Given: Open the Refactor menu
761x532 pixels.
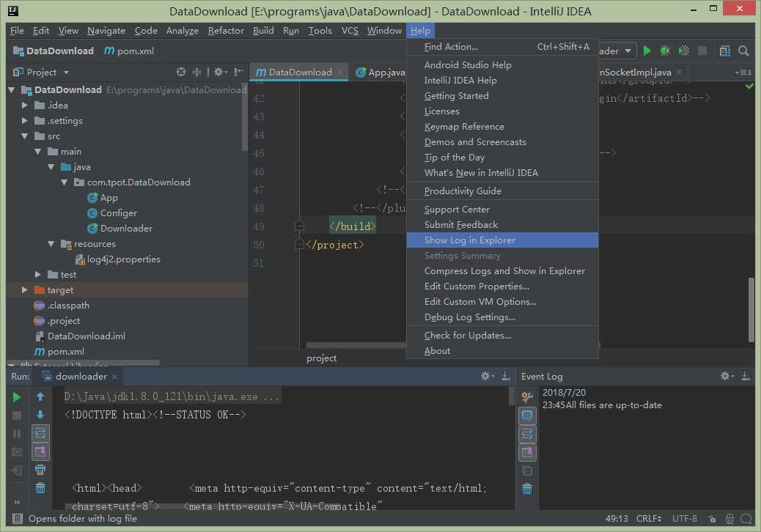Looking at the screenshot, I should point(226,31).
